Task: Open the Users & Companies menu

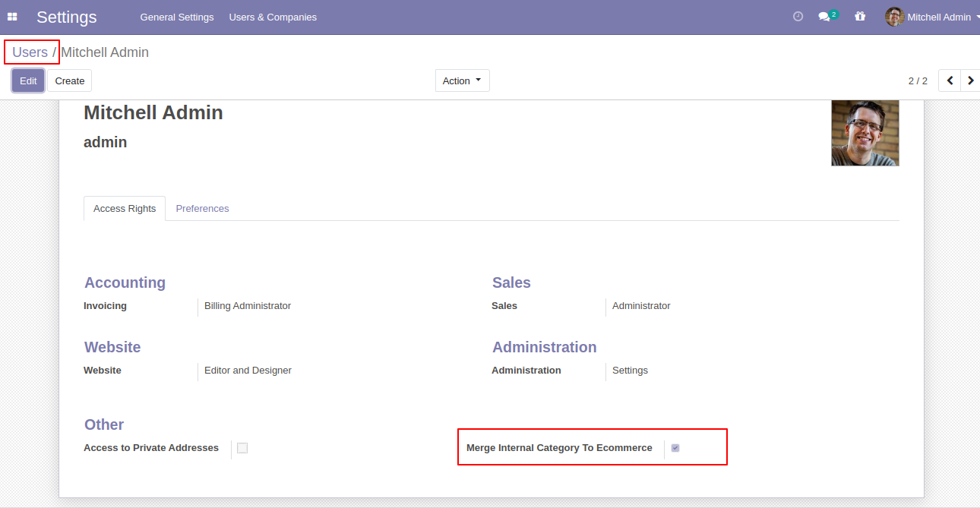Action: (273, 17)
